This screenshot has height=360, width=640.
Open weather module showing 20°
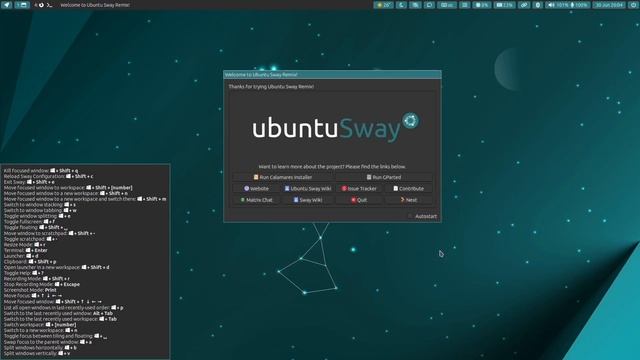click(x=383, y=5)
